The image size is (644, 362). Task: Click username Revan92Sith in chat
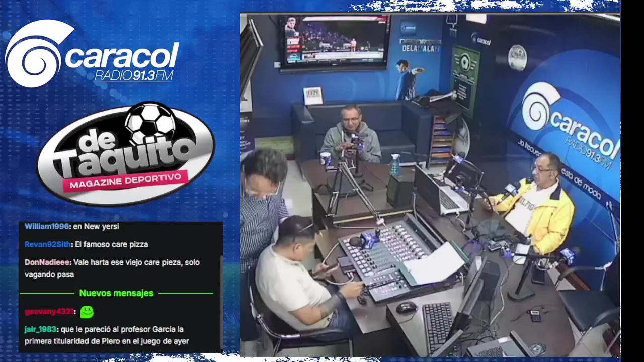[48, 244]
